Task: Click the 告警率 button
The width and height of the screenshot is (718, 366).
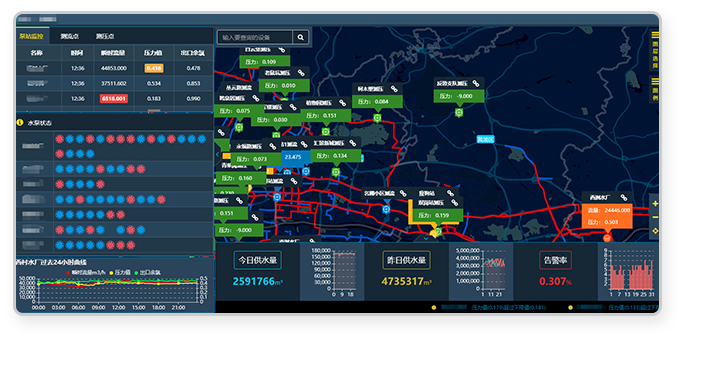Action: coord(555,260)
